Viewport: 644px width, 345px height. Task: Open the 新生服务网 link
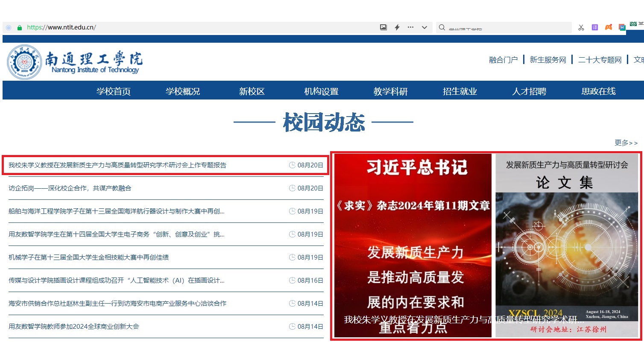click(548, 60)
